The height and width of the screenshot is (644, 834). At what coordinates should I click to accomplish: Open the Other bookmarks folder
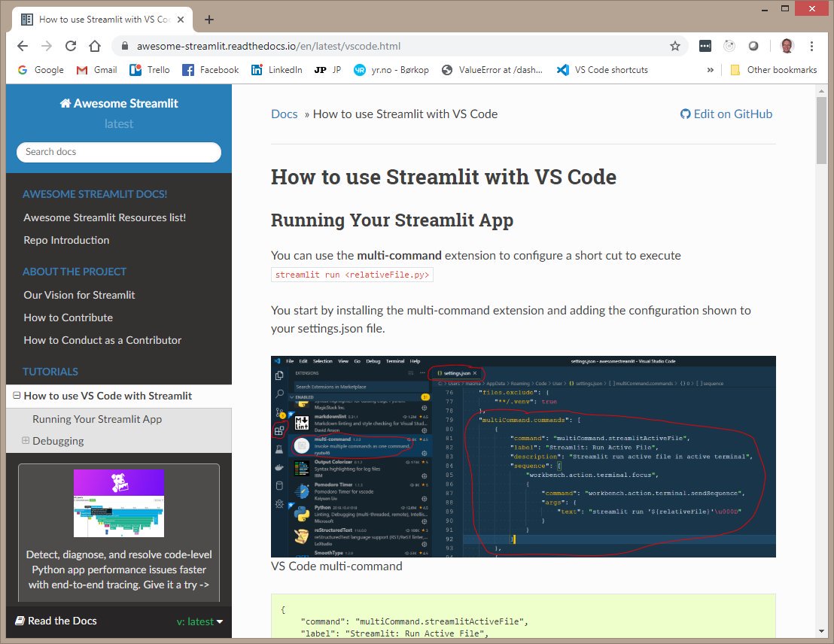coord(774,70)
